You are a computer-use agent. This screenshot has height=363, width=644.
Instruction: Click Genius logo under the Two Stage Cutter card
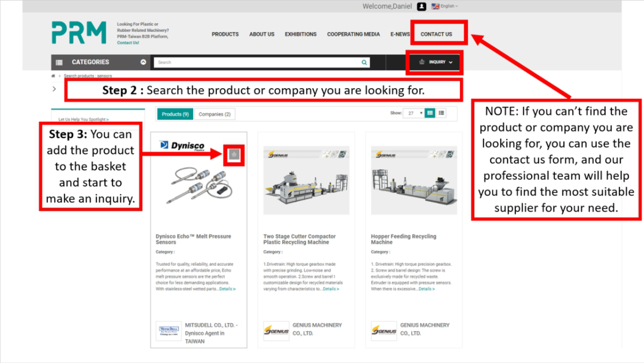click(x=276, y=331)
